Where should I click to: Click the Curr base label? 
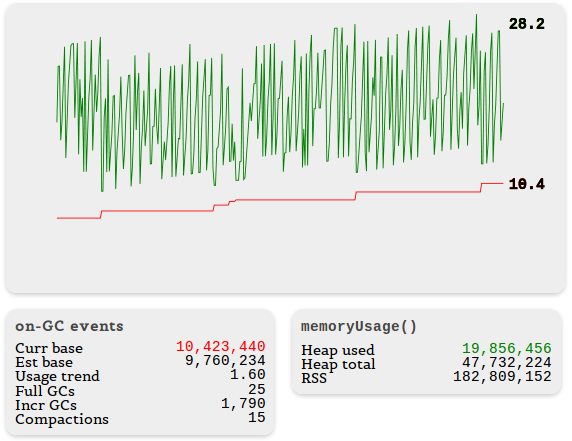[49, 348]
